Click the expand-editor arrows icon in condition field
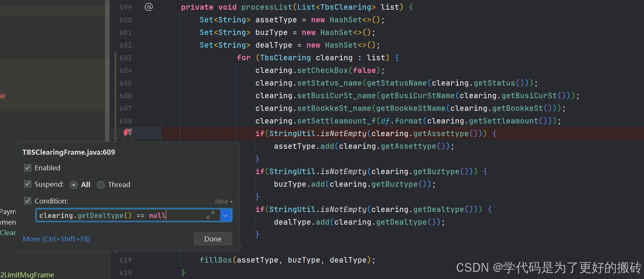The image size is (644, 279). 211,215
